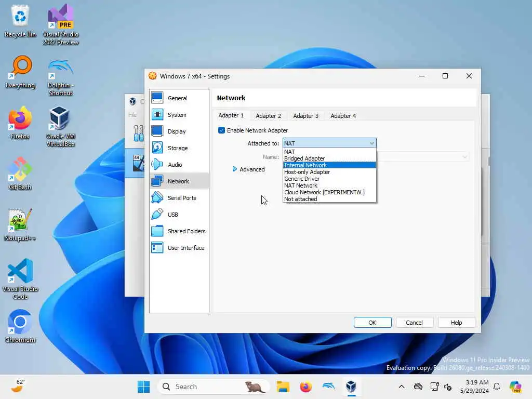Switch to Adapter 3 tab

click(305, 116)
